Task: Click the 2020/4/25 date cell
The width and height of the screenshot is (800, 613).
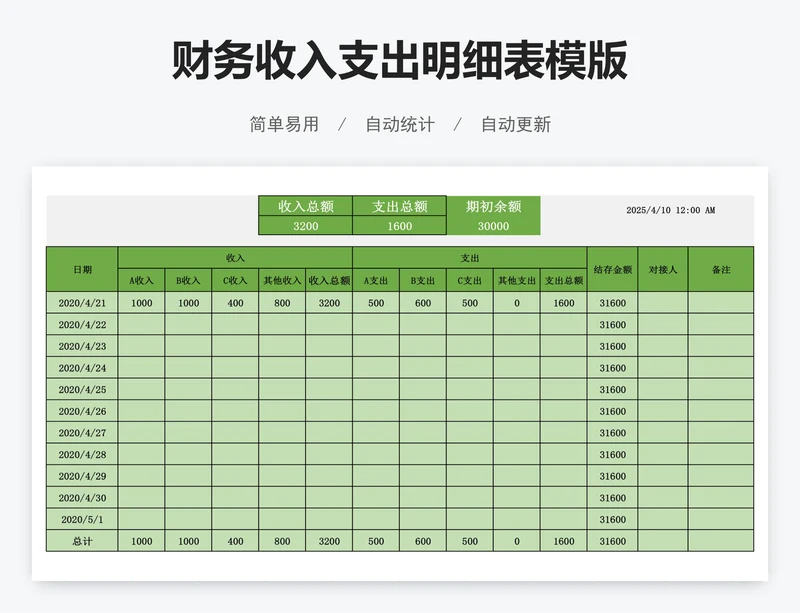Action: click(x=82, y=389)
